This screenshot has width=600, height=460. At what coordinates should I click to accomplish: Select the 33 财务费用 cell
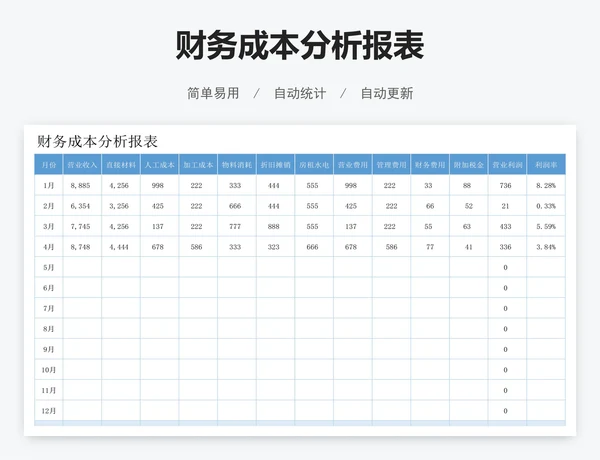(x=428, y=186)
